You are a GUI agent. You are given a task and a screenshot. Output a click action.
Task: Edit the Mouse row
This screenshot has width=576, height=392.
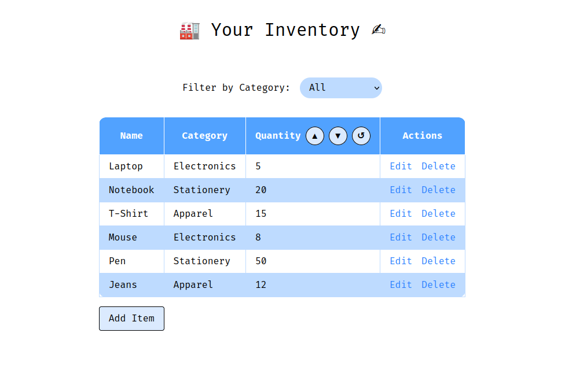401,237
